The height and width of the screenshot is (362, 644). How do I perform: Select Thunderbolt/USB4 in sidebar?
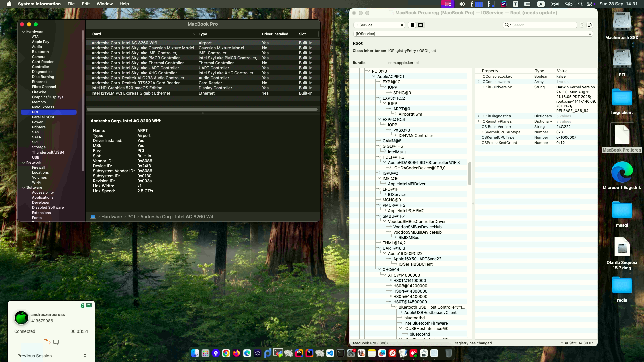[48, 152]
